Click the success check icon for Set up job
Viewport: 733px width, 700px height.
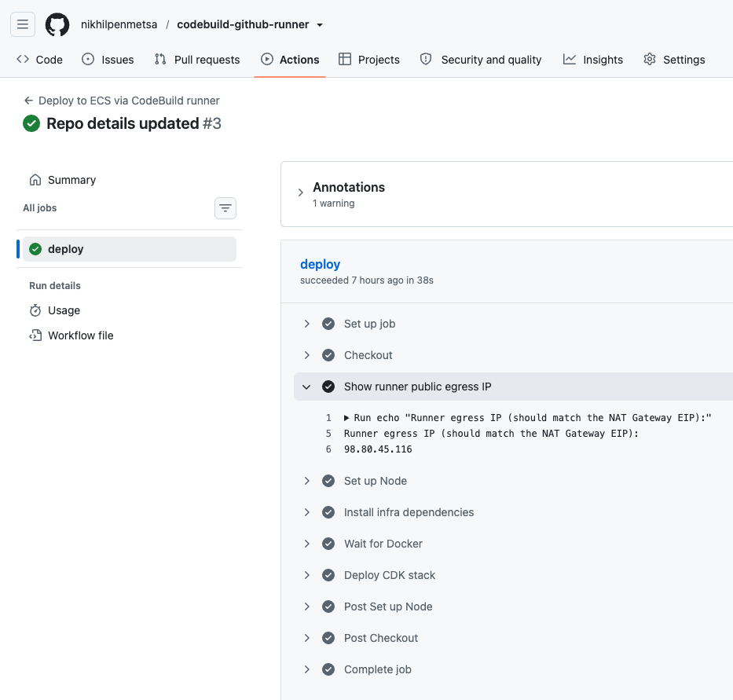click(x=328, y=324)
